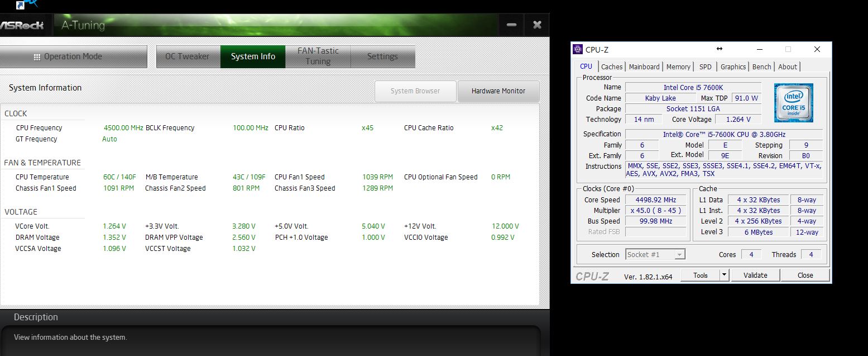
Task: Close the A-Tuning window
Action: 537,25
